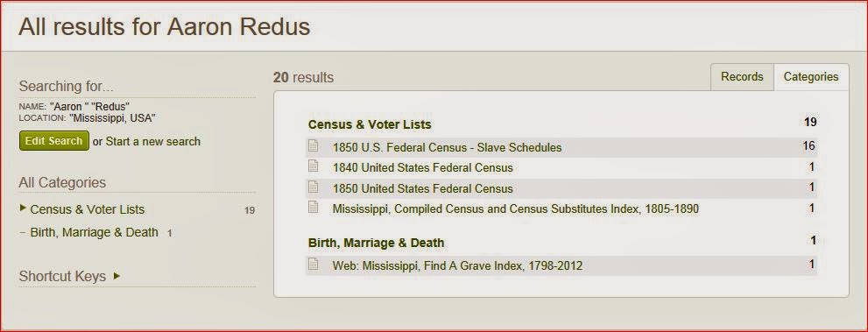This screenshot has width=868, height=332.
Task: Select the Categories tab
Action: [811, 77]
